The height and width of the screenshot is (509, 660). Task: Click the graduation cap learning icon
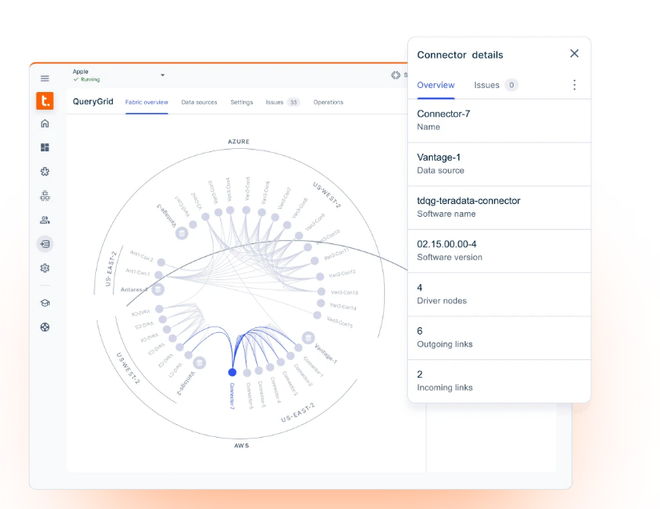45,303
